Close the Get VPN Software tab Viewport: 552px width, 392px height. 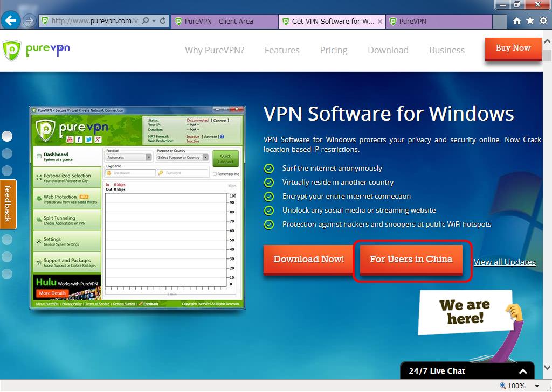[x=380, y=22]
